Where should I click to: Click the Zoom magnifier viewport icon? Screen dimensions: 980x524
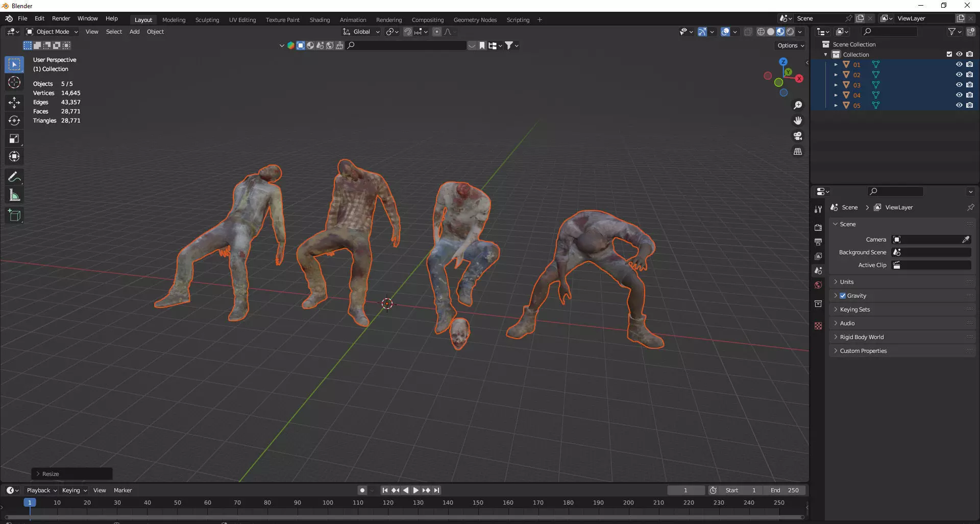798,105
